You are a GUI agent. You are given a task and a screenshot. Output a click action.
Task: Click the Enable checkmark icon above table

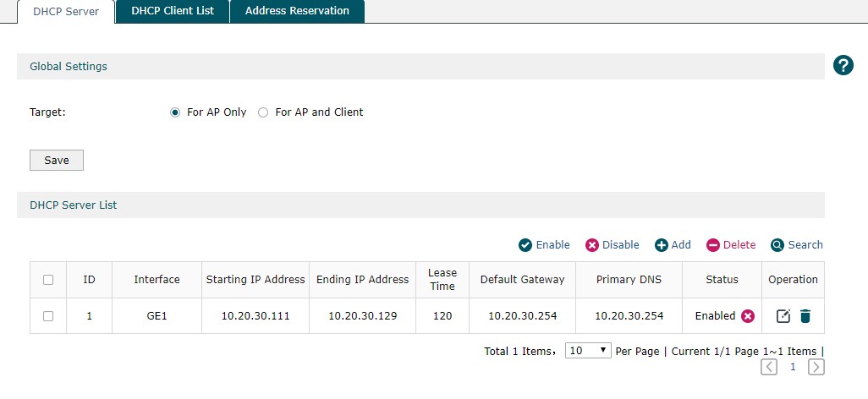[525, 245]
